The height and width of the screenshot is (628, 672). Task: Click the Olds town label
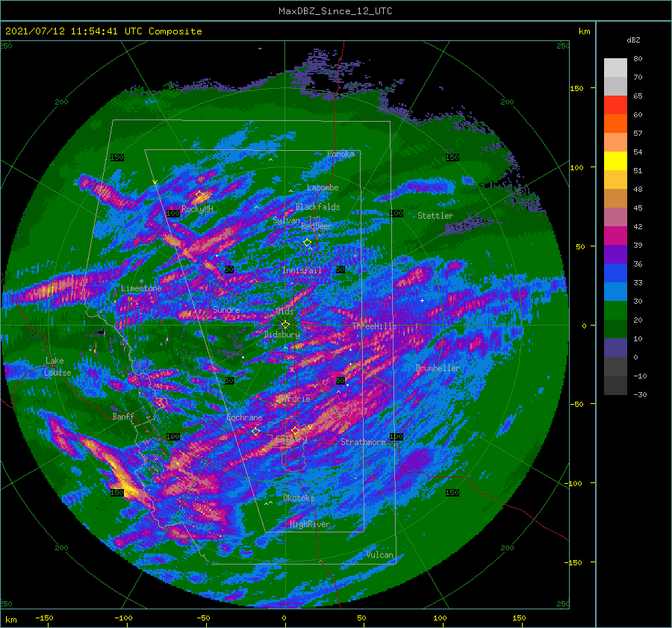point(284,311)
